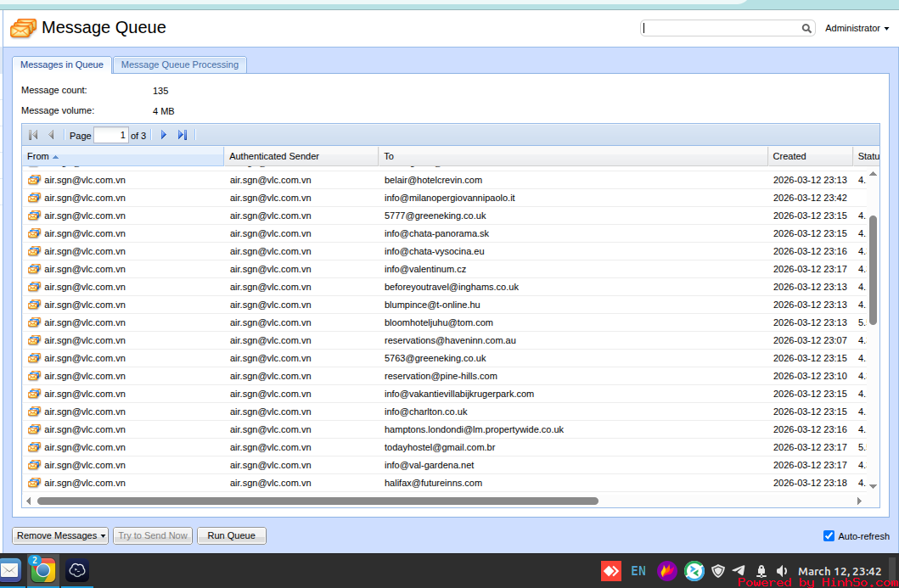Screen dimensions: 899x588
Task: Go to the next page of messages
Action: (164, 135)
